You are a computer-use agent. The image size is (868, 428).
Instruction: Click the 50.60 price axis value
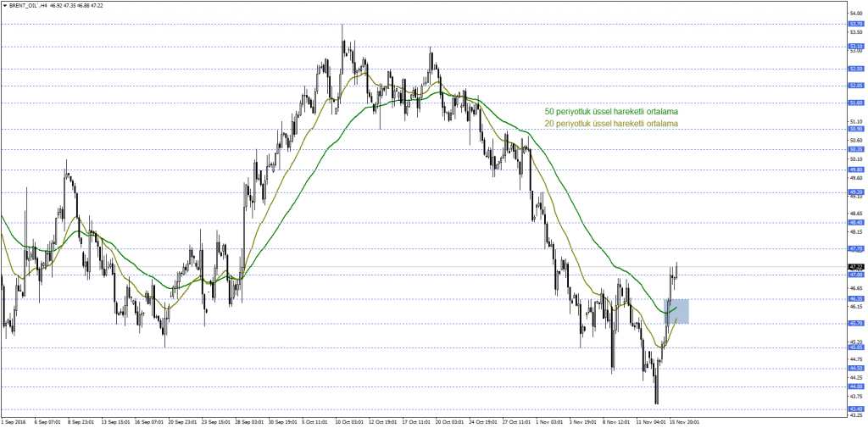(x=856, y=140)
